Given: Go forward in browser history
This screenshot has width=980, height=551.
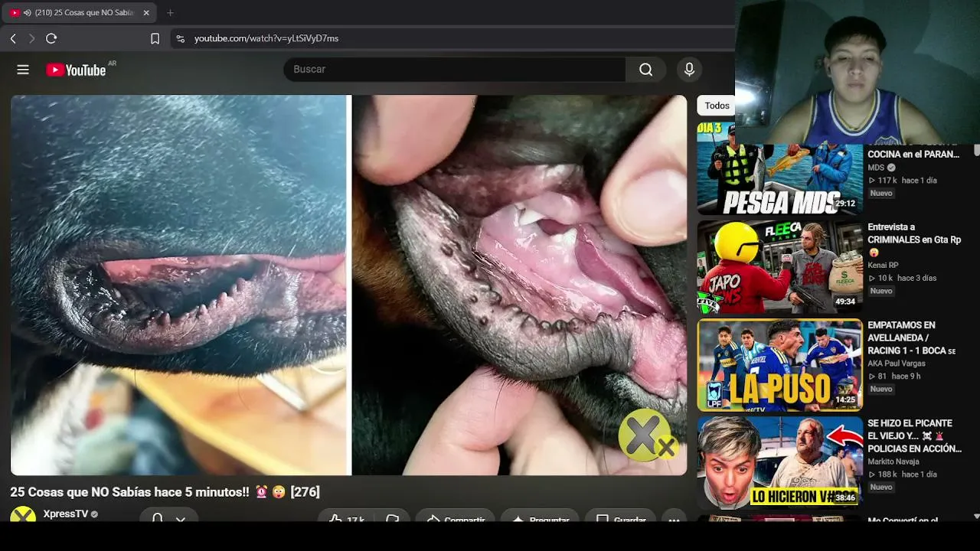Looking at the screenshot, I should tap(31, 38).
